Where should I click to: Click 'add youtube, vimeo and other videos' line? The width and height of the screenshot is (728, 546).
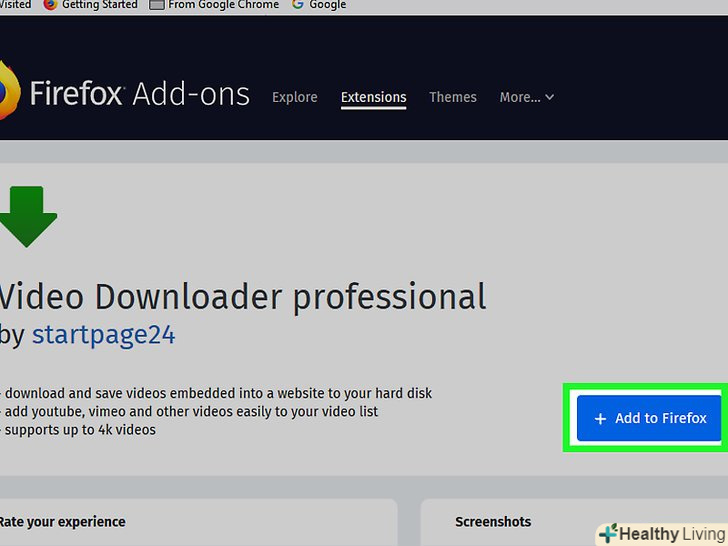[189, 411]
